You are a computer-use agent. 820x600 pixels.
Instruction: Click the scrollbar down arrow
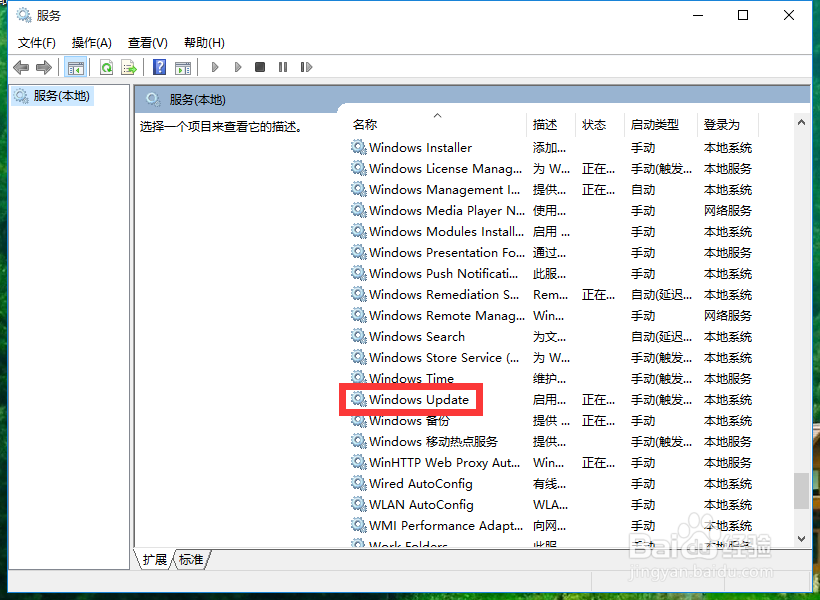pos(801,539)
